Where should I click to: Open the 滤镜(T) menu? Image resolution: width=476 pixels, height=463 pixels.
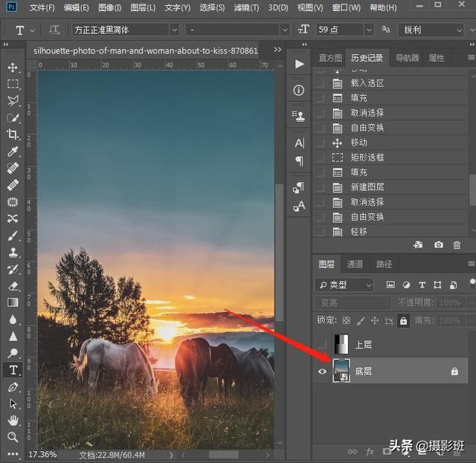coord(246,7)
